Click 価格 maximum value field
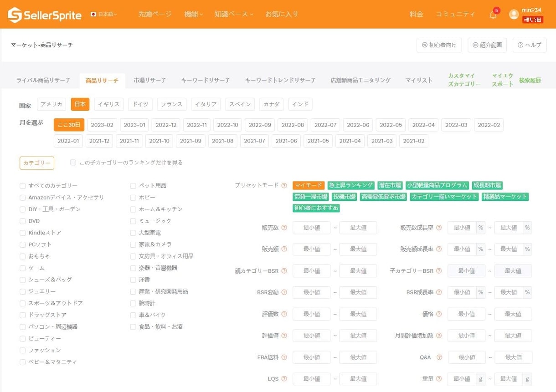556x392 pixels. click(513, 314)
